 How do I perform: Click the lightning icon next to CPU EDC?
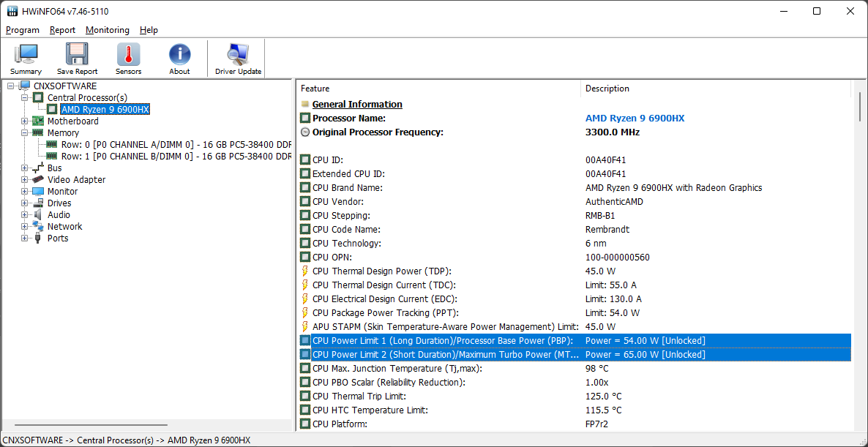point(305,298)
